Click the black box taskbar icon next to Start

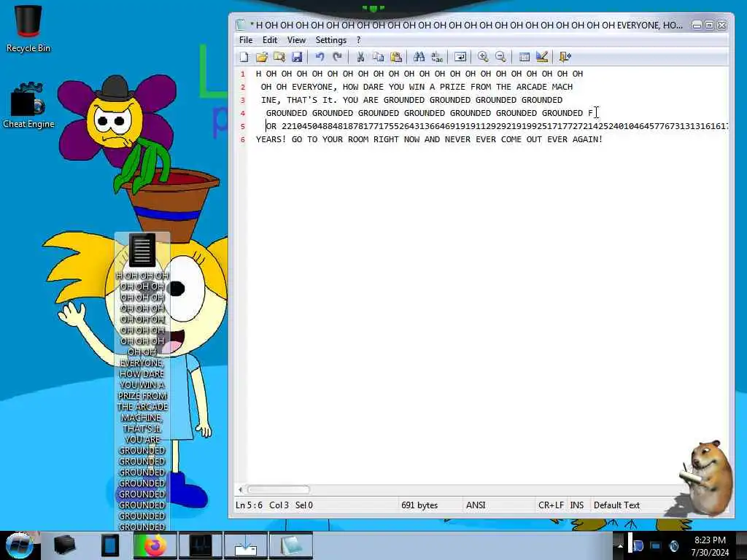click(x=64, y=545)
